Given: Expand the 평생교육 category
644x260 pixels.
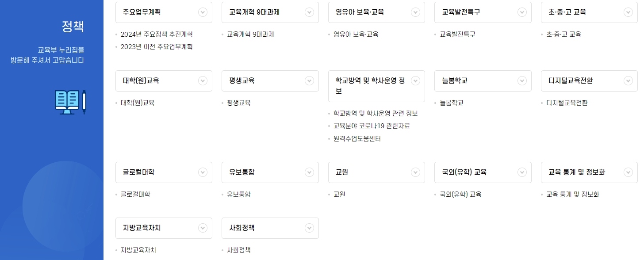Looking at the screenshot, I should 309,80.
